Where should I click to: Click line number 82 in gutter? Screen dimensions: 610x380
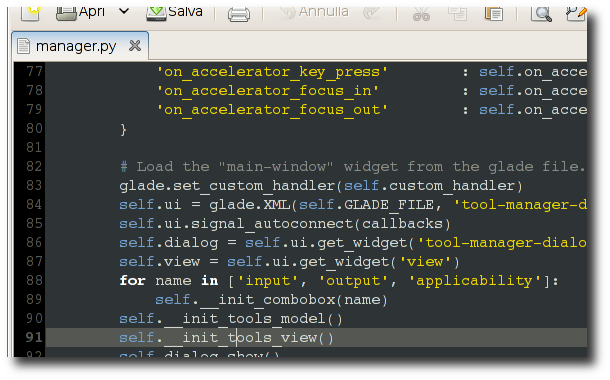click(34, 166)
